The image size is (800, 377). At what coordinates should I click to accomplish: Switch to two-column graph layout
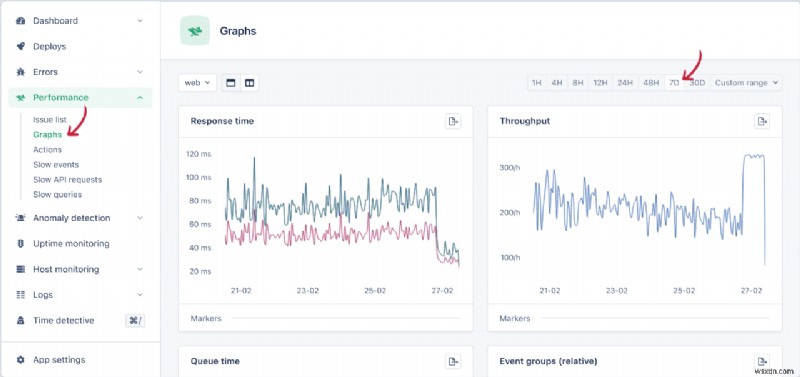click(x=249, y=83)
